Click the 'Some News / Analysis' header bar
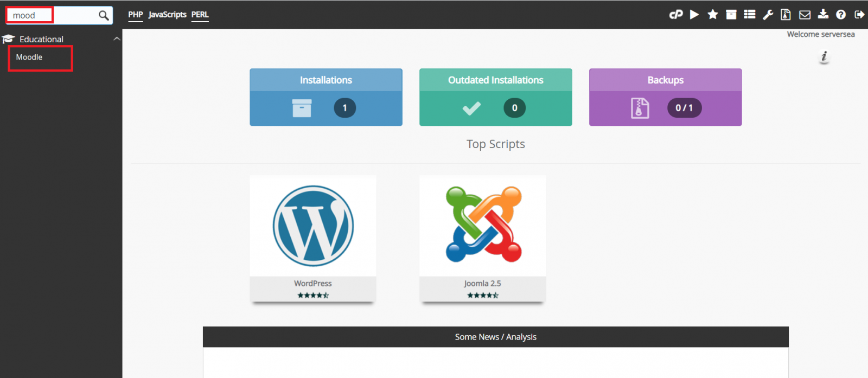 (x=496, y=337)
